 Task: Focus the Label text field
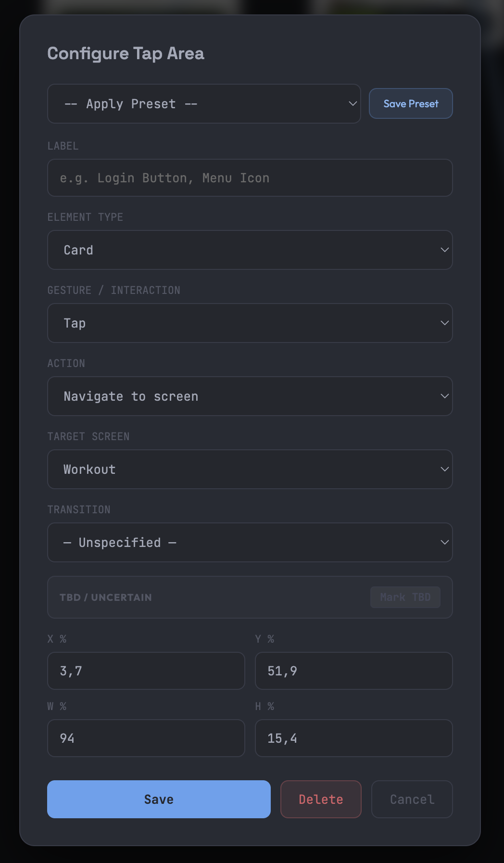tap(250, 178)
